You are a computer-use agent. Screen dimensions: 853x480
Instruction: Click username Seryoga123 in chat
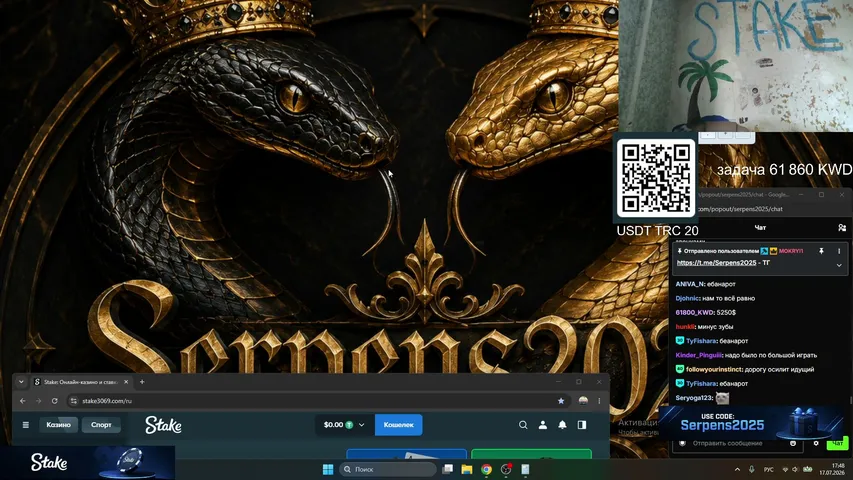click(694, 398)
